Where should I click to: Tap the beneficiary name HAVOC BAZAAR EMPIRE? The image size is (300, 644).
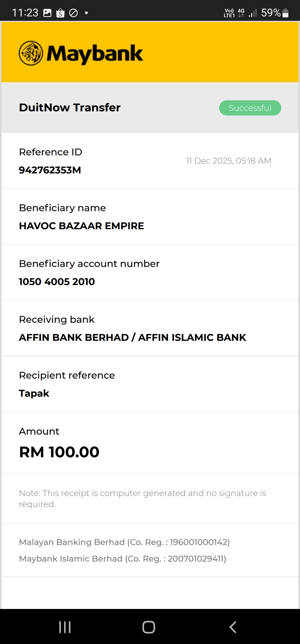(81, 226)
